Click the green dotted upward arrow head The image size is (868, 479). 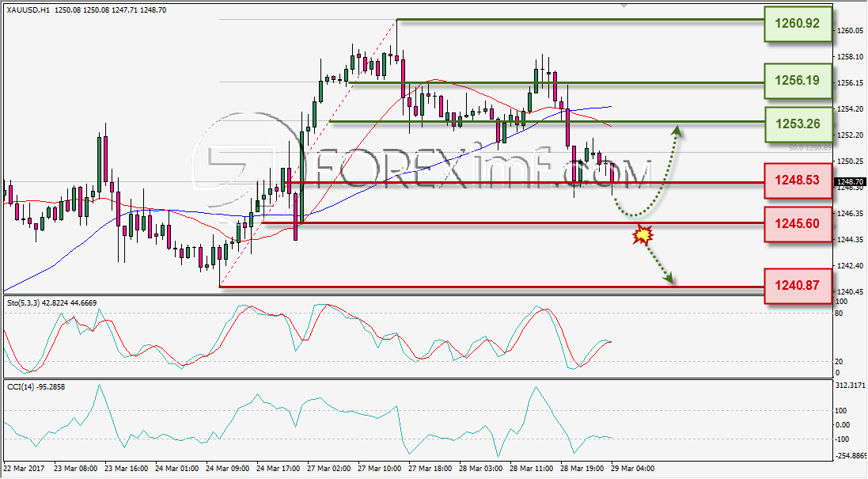[x=677, y=131]
